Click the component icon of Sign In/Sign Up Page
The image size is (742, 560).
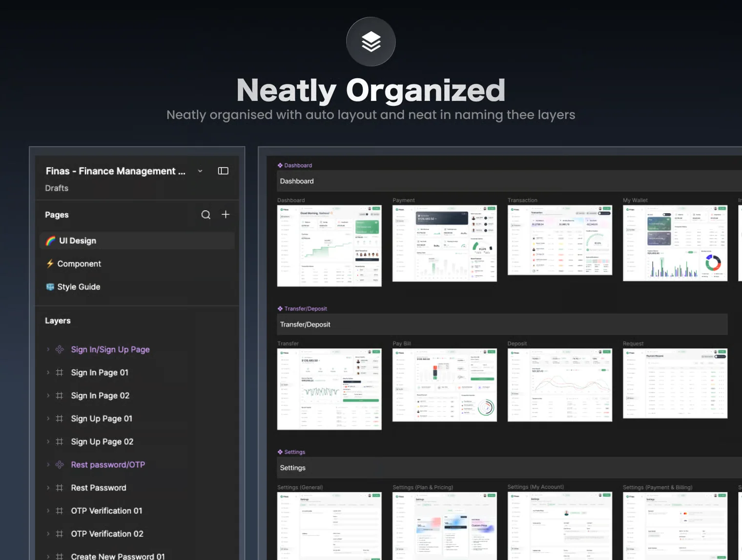pyautogui.click(x=60, y=349)
